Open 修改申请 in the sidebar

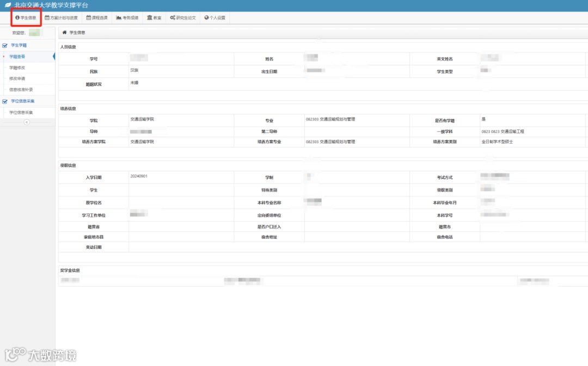coord(17,79)
